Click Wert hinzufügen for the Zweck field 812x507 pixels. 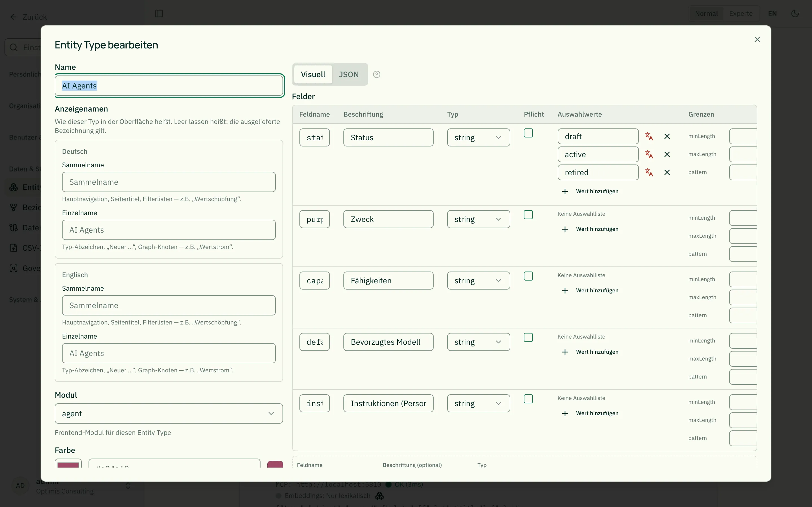click(590, 229)
